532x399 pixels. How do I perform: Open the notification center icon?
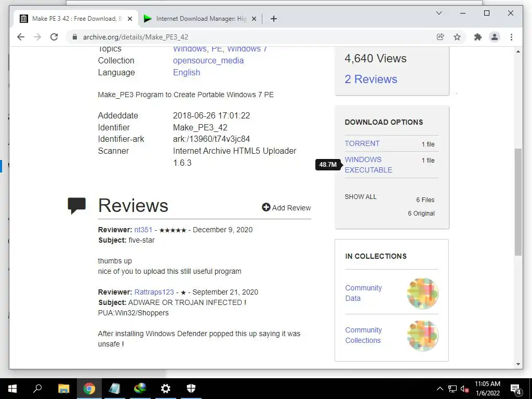[515, 389]
